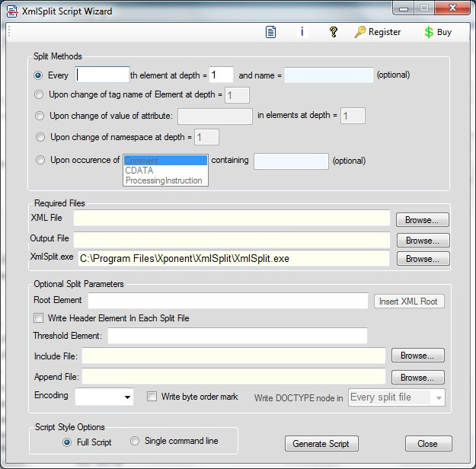Click the blue info 'i' icon
Image resolution: width=476 pixels, height=469 pixels.
coord(302,31)
